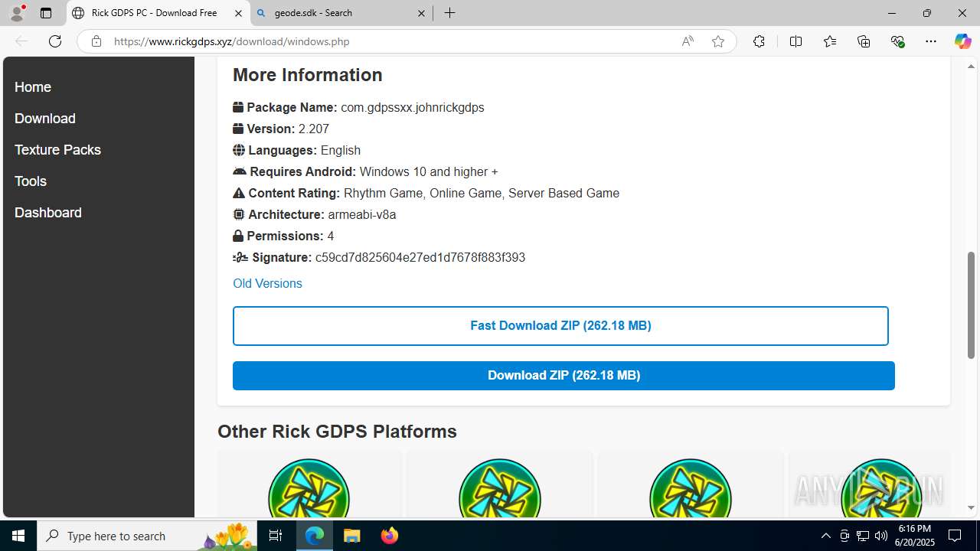Click the Refresh page button
The image size is (980, 551).
pos(55,41)
